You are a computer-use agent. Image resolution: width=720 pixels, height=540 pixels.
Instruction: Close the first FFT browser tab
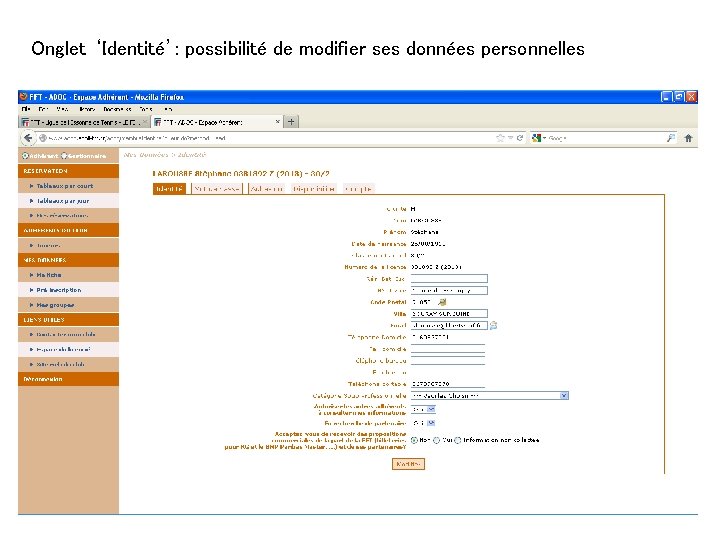click(x=145, y=122)
